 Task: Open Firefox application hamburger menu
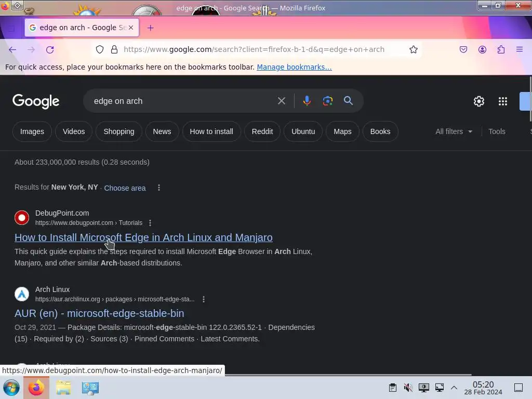coord(520,49)
